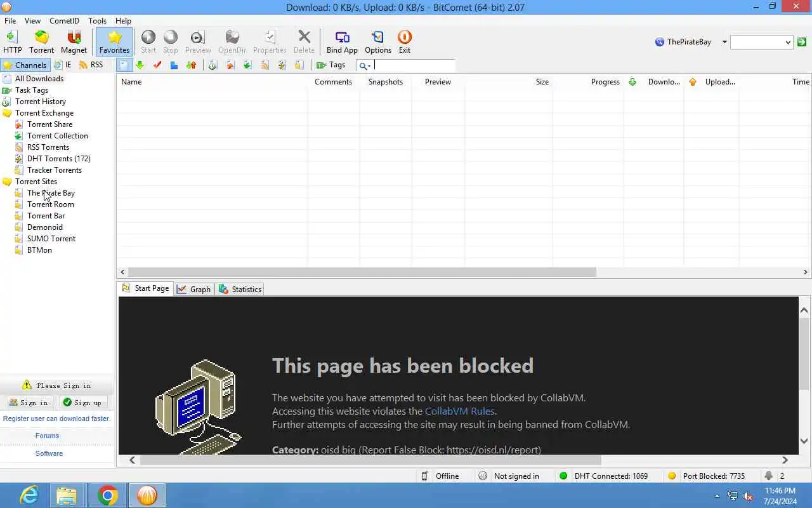The width and height of the screenshot is (812, 508).
Task: Click the Sign up button
Action: 82,403
